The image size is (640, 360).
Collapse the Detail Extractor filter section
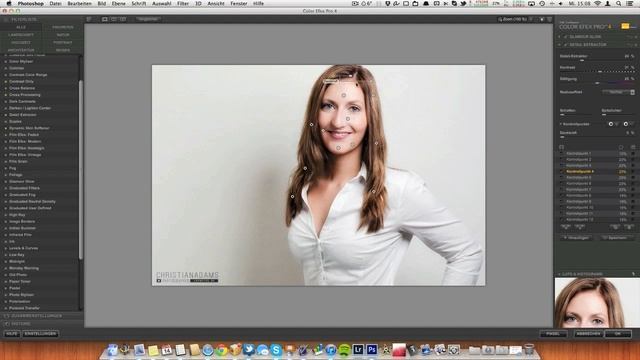(560, 44)
